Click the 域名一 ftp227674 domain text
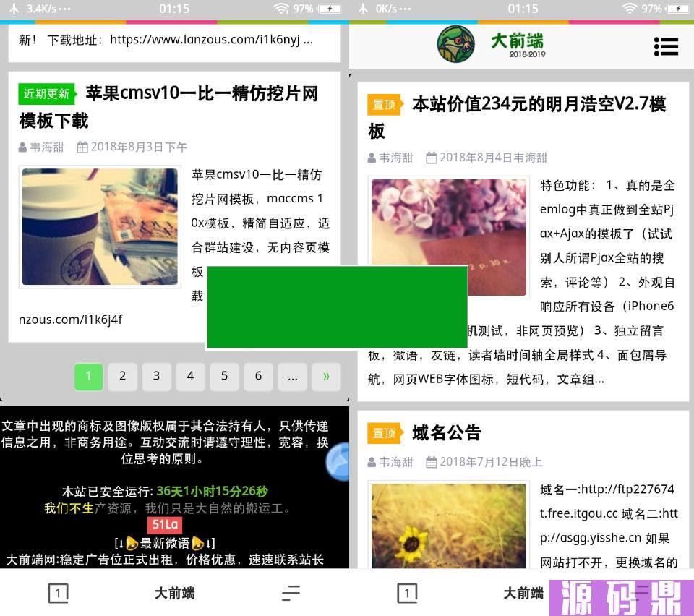The width and height of the screenshot is (694, 616). (607, 489)
